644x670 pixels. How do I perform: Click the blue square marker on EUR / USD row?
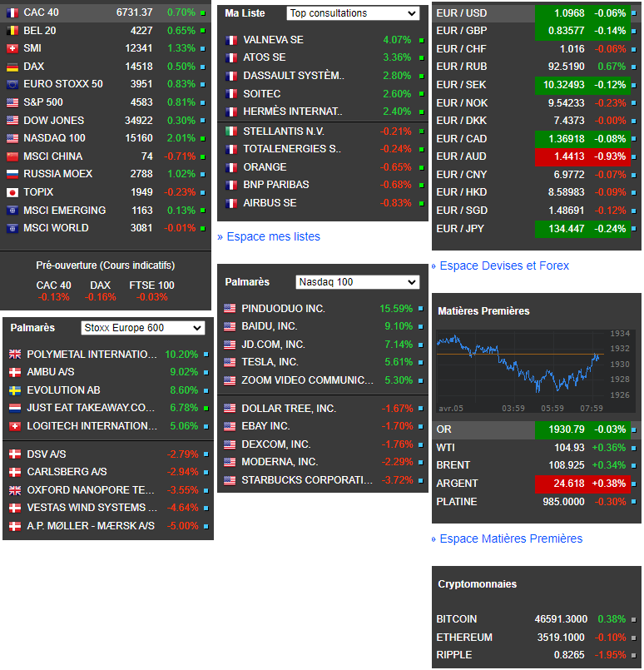[634, 13]
